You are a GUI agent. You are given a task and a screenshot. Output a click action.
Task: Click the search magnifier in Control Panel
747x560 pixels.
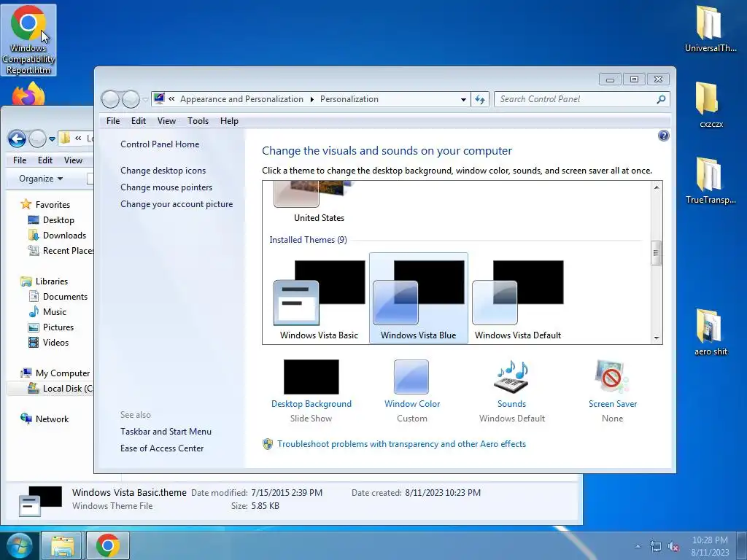[x=661, y=99]
